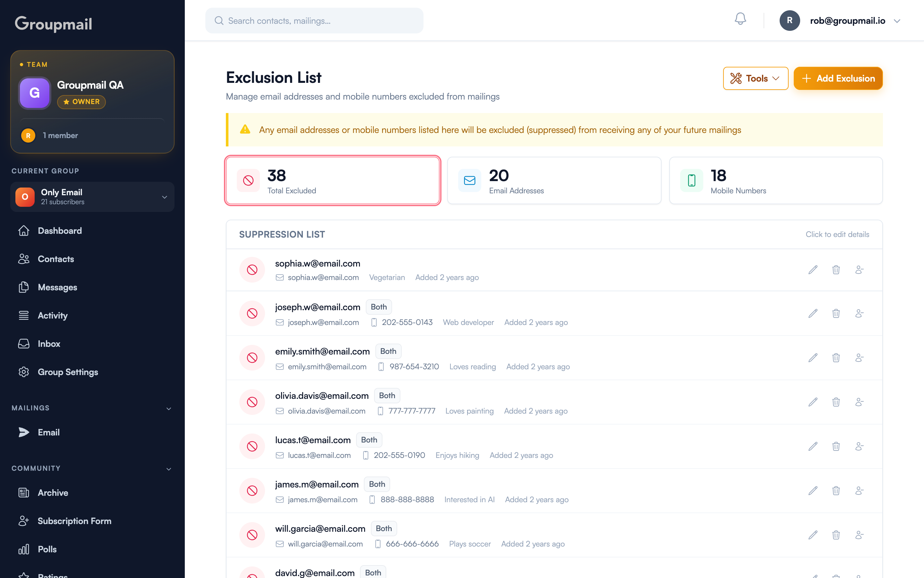The image size is (924, 578).
Task: Click the Add Exclusion button
Action: pos(838,78)
